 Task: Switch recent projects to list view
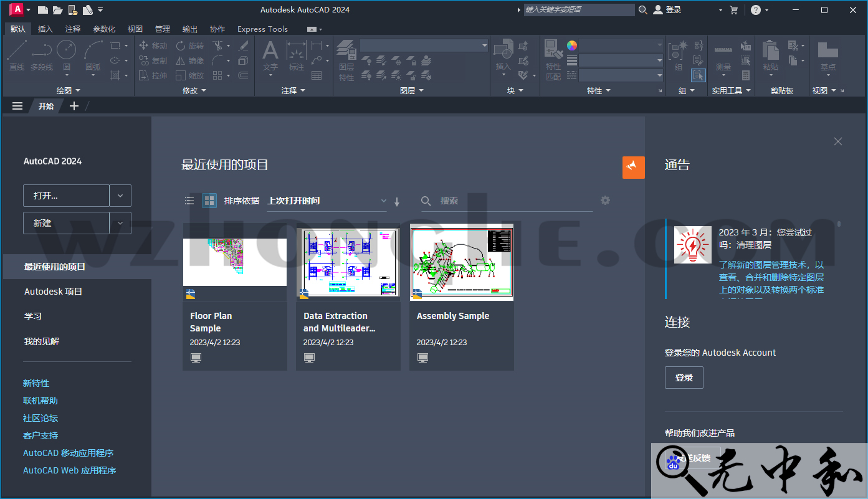tap(189, 200)
